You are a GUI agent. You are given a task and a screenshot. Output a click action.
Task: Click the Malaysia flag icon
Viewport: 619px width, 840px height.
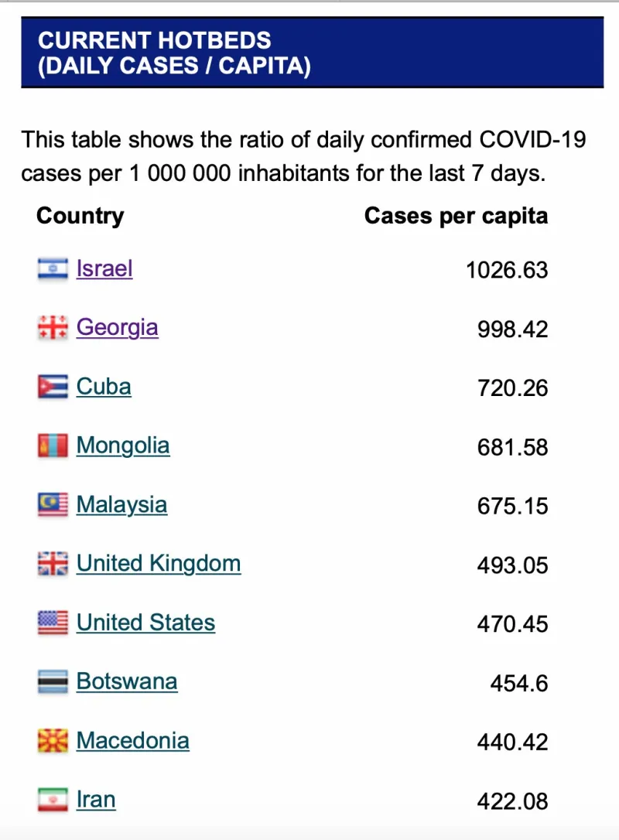[x=53, y=504]
